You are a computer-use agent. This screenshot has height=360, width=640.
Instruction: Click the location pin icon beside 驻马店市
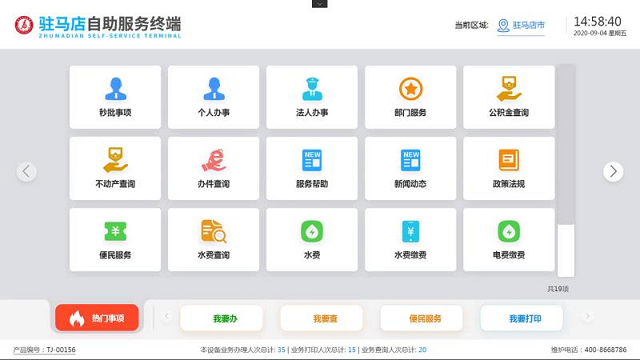[503, 25]
